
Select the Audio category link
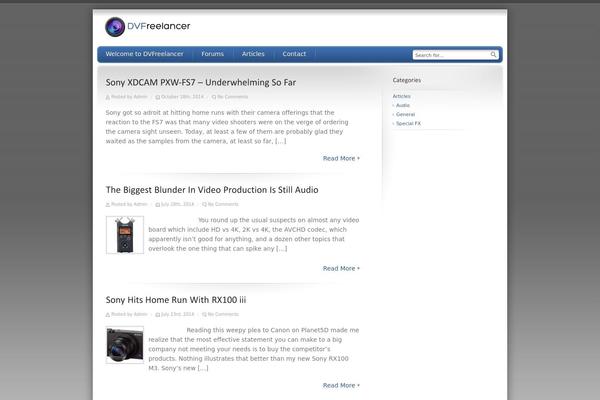click(403, 105)
